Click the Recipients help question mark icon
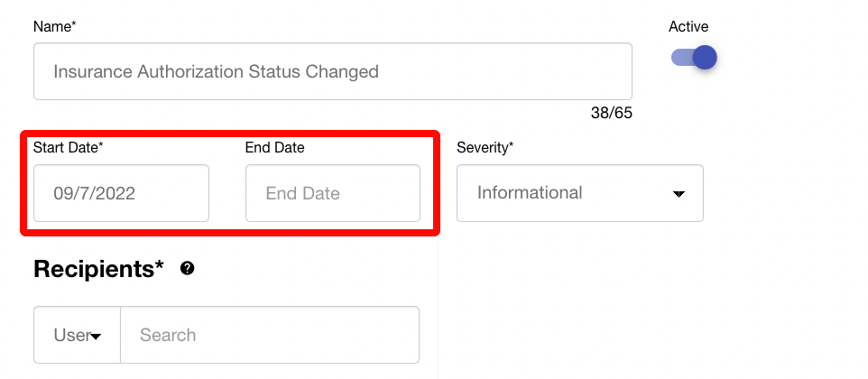 188,268
